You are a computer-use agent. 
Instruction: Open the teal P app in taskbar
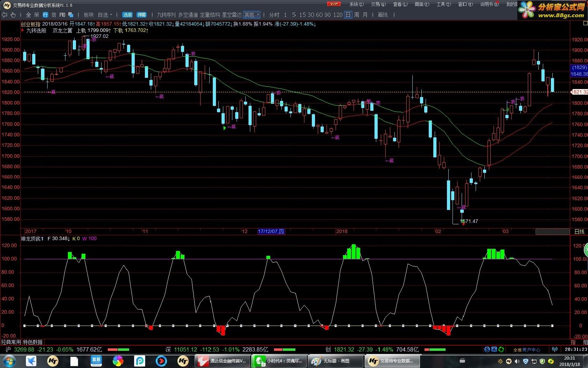click(x=140, y=361)
